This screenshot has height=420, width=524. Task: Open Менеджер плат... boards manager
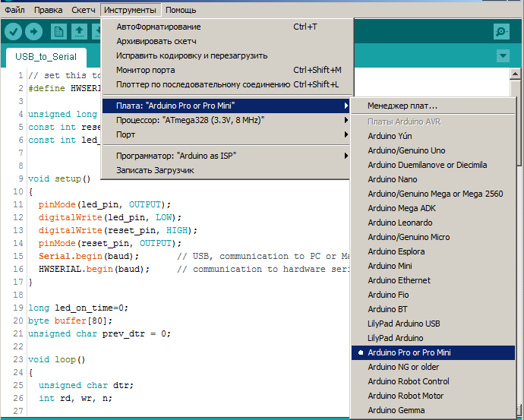(x=402, y=106)
